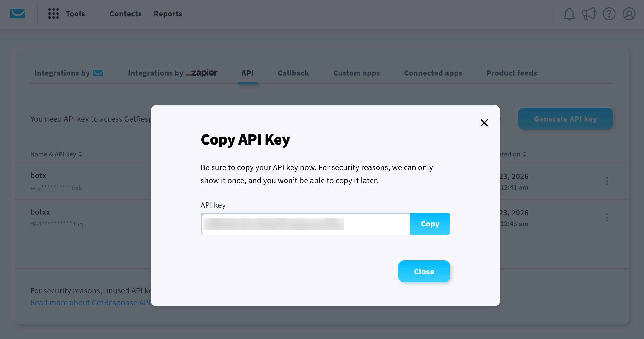Viewport: 644px width, 339px height.
Task: Click the 12:41 am timestamp
Action: click(x=514, y=187)
